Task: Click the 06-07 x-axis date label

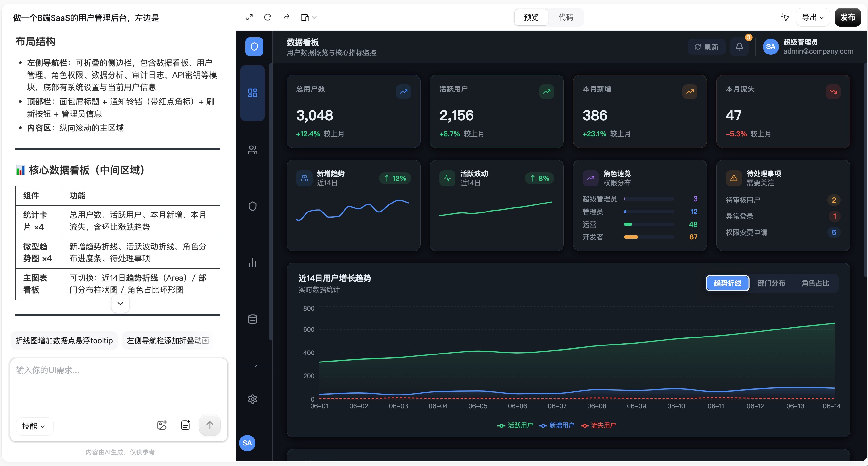Action: (557, 406)
